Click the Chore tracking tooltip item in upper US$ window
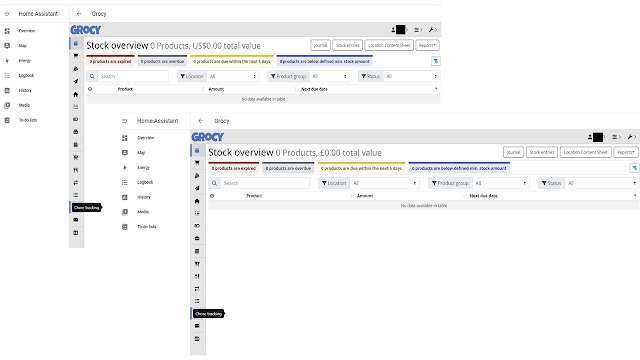The height and width of the screenshot is (360, 640). (x=87, y=207)
